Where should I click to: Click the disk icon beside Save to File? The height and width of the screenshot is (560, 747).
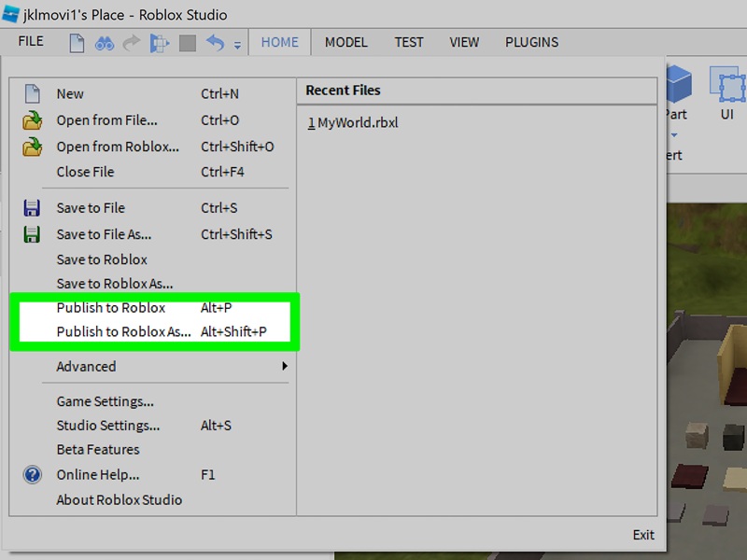[x=34, y=207]
